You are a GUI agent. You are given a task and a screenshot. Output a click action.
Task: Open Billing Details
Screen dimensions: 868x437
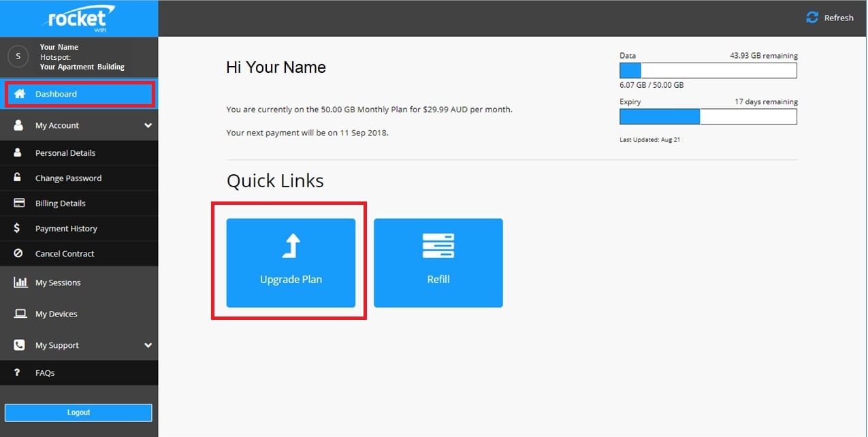pos(79,204)
